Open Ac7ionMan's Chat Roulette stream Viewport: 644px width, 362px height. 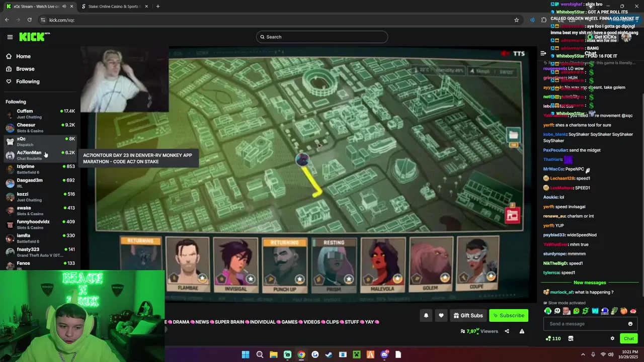40,155
